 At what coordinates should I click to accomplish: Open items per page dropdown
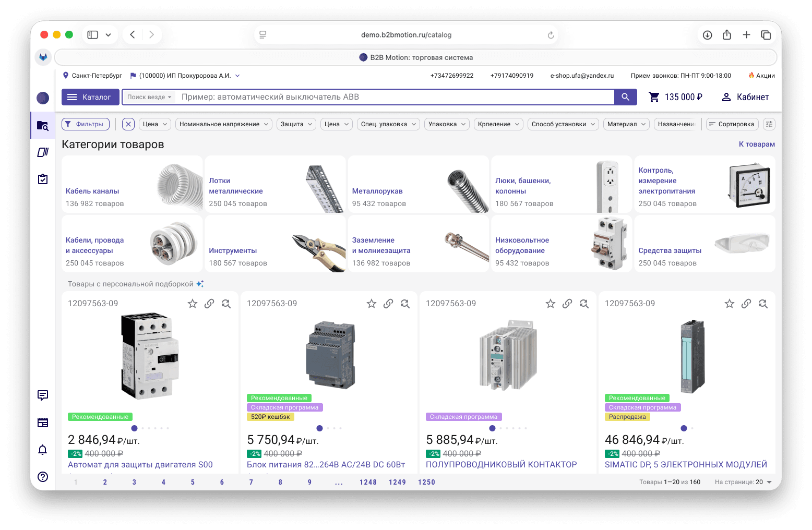(743, 483)
